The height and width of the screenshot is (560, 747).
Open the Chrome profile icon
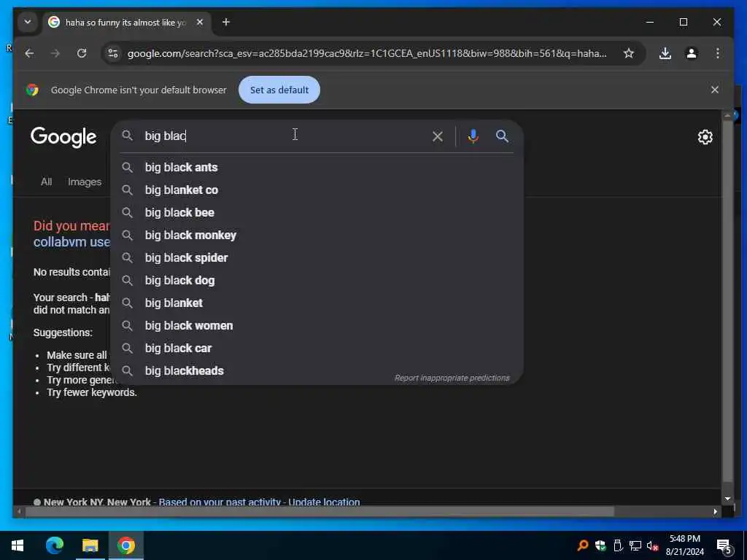(692, 53)
